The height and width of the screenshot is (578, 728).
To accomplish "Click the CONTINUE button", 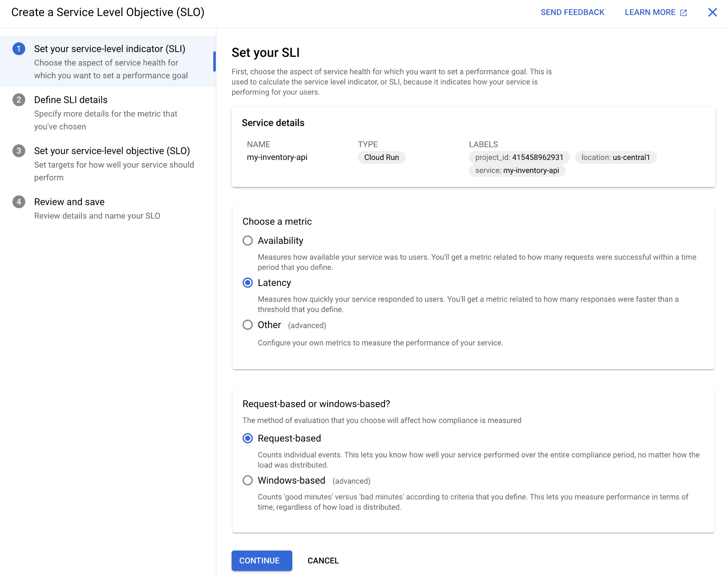I will point(262,561).
